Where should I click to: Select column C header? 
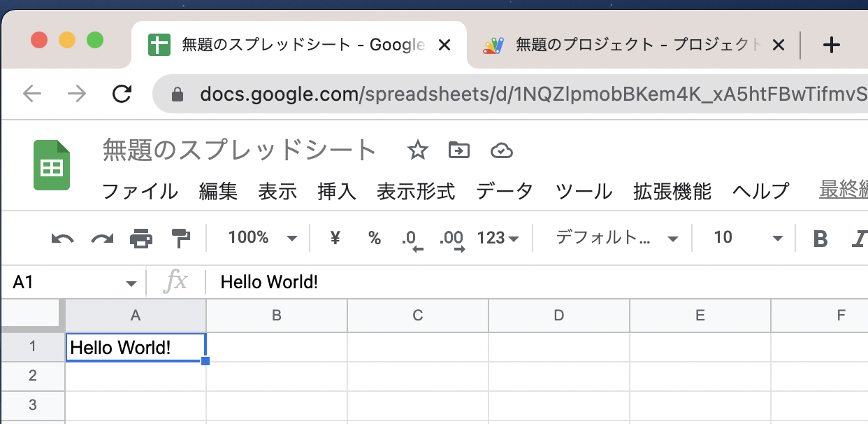(418, 316)
